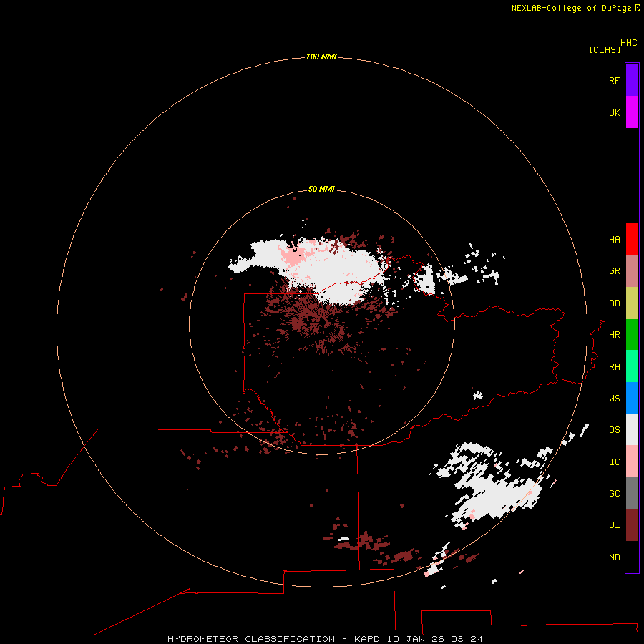
Task: Click the 100 NMI range ring label
Action: [x=321, y=57]
